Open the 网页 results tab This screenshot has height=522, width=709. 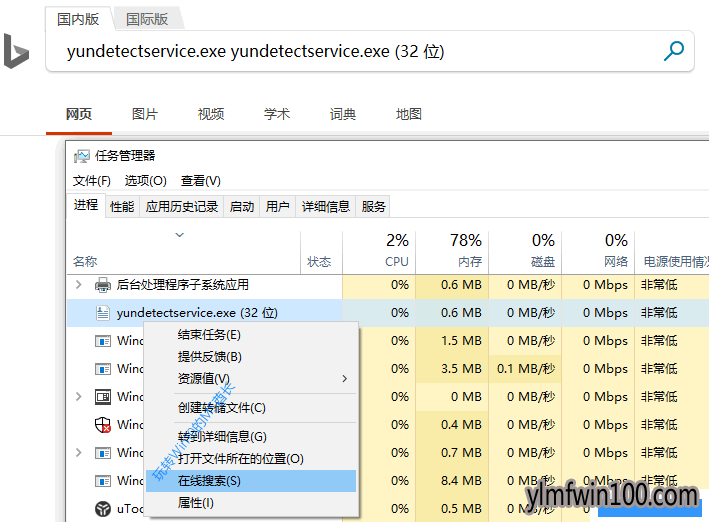point(79,114)
